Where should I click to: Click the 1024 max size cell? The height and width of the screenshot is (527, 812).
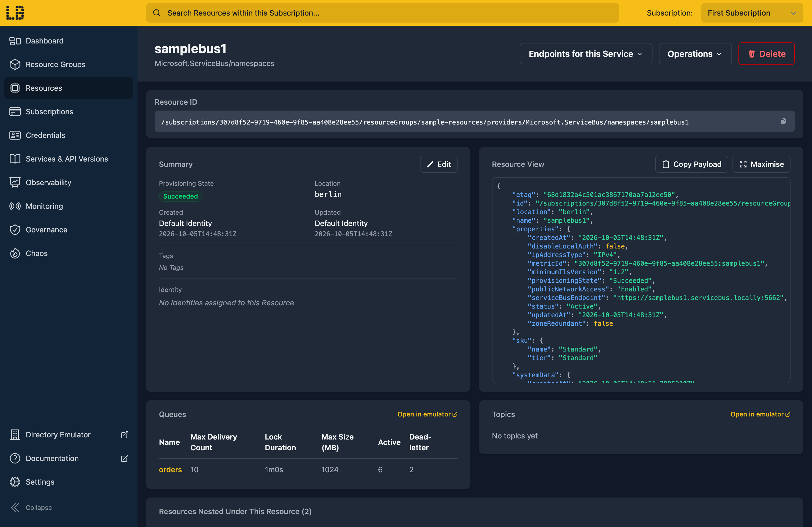click(330, 469)
